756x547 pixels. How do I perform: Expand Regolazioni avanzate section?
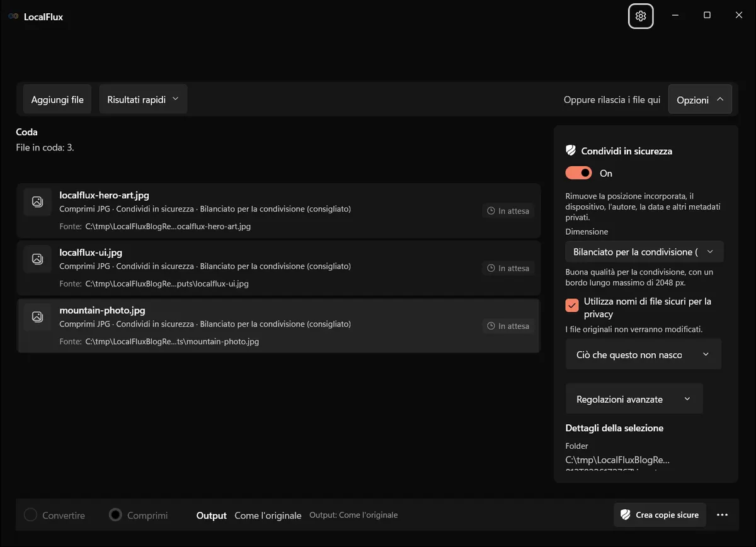(634, 399)
